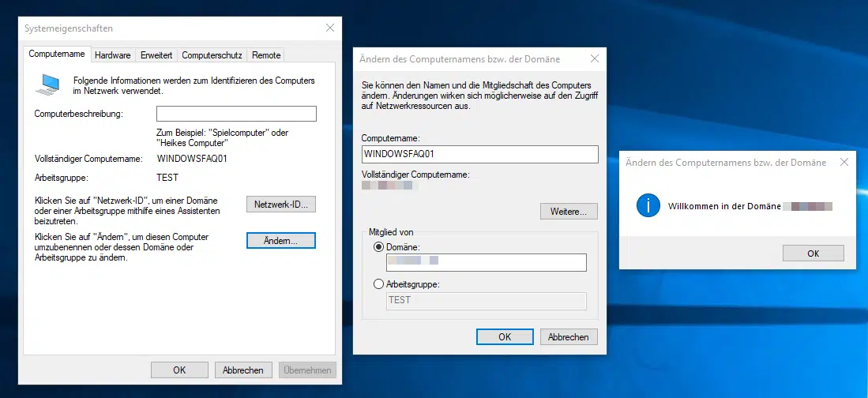The height and width of the screenshot is (398, 868).
Task: Click OK in the Willkommen domain message
Action: (x=814, y=253)
